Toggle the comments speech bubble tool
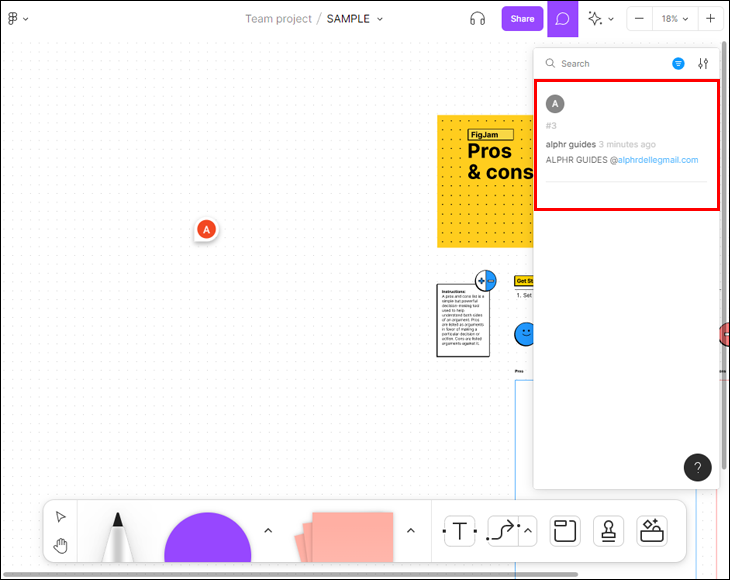 [562, 19]
